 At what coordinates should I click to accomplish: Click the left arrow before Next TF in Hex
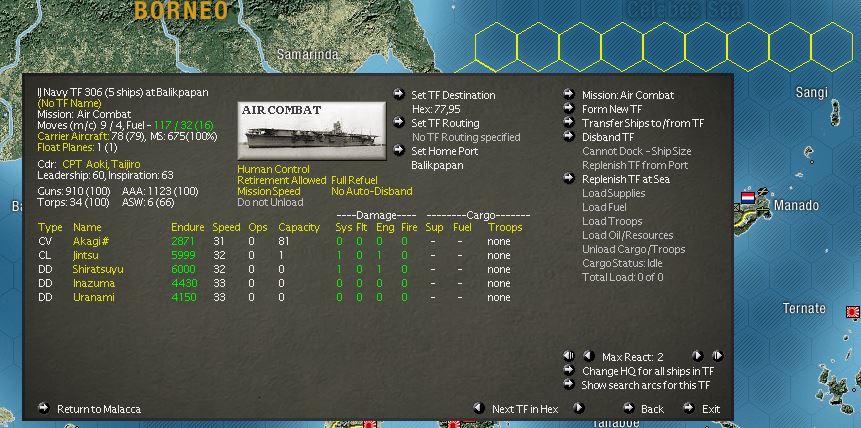(479, 408)
